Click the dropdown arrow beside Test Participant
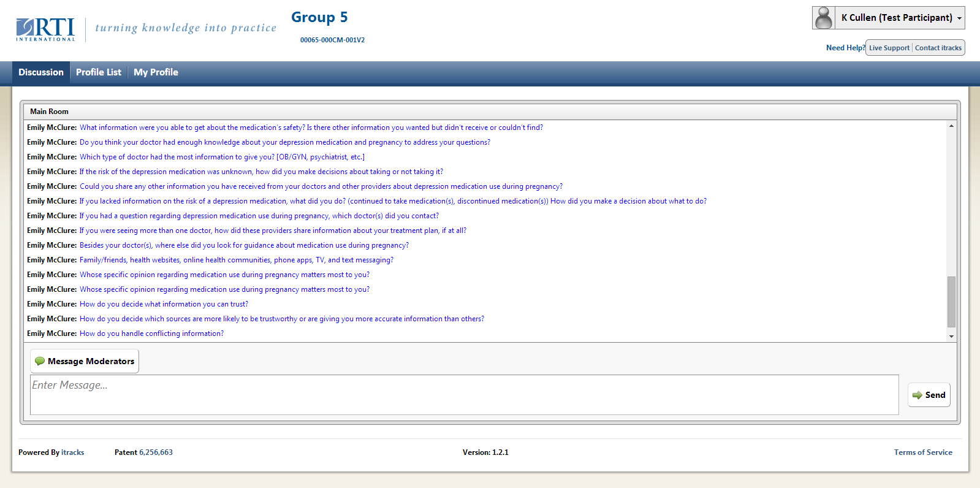Screen dimensions: 980x488 coord(959,18)
